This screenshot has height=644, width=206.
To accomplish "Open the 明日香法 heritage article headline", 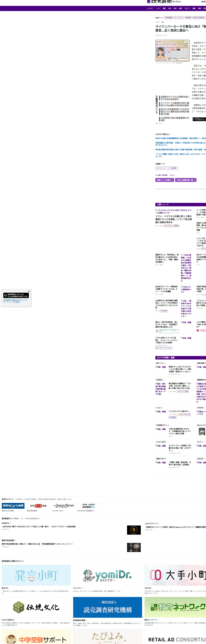I will click(x=167, y=258).
